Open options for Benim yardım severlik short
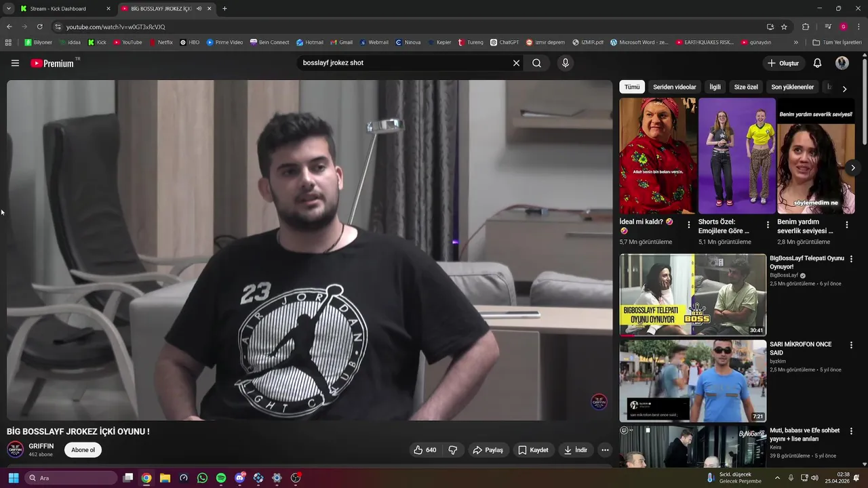The image size is (868, 488). pyautogui.click(x=846, y=224)
